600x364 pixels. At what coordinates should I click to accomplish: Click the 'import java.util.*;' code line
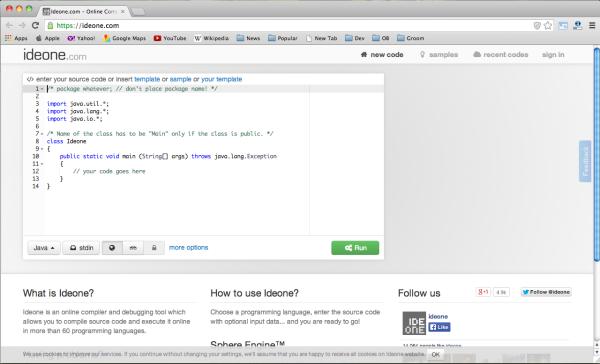78,104
